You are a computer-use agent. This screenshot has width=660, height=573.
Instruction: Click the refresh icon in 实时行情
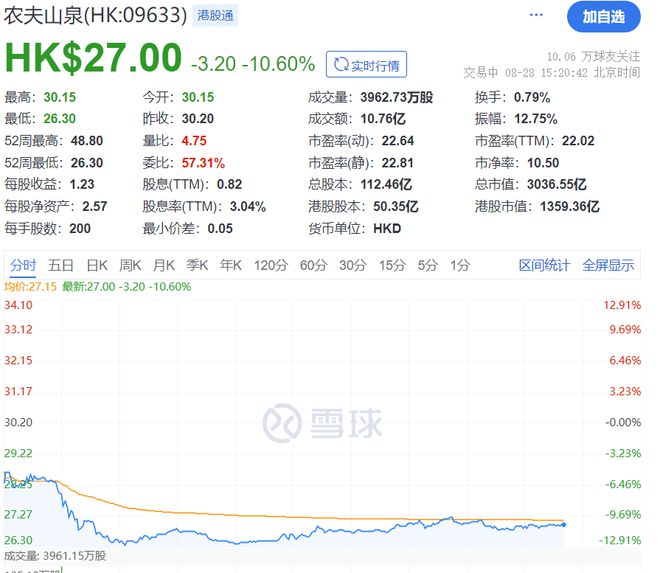[342, 65]
